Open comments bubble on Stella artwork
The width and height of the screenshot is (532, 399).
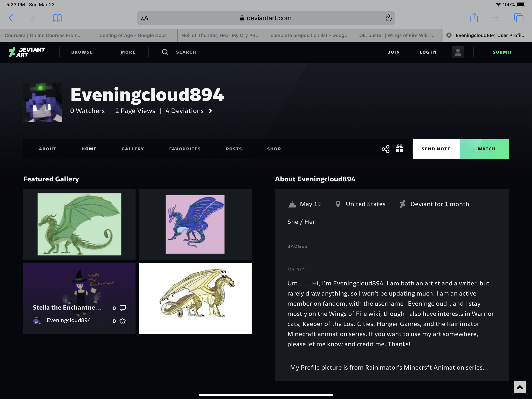coord(122,308)
